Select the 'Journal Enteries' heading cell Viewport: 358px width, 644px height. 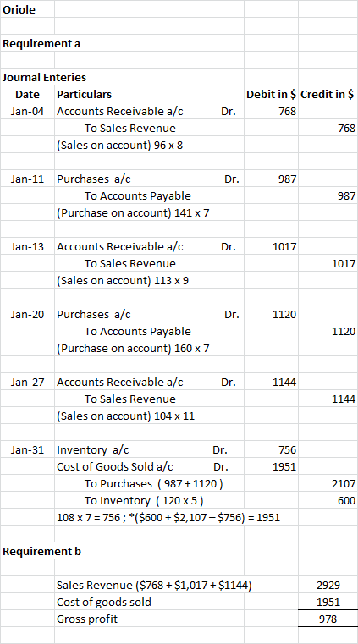pos(44,77)
